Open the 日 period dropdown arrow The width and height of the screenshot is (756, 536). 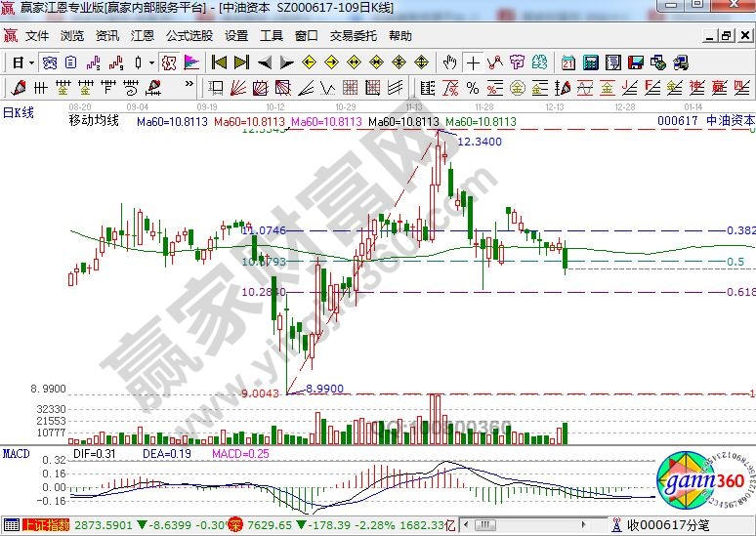tap(31, 62)
